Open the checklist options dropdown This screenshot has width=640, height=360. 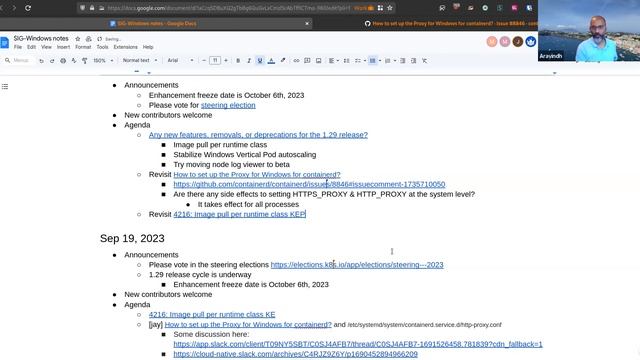click(x=360, y=60)
